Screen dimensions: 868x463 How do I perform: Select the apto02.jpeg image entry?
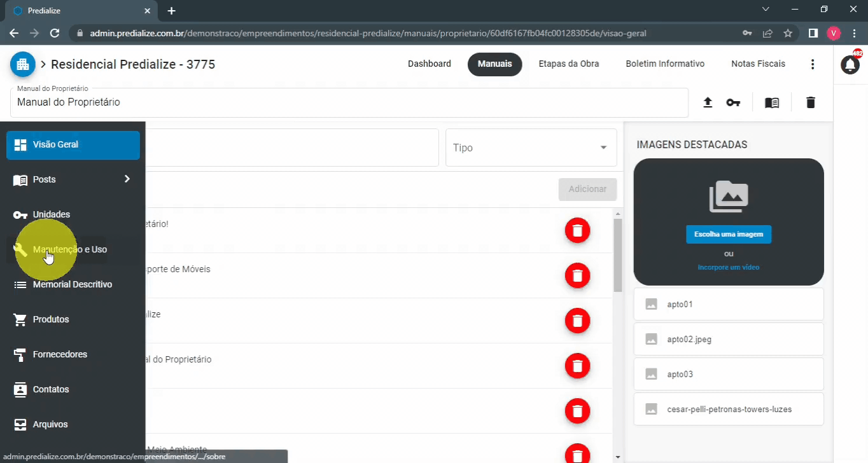coord(729,339)
